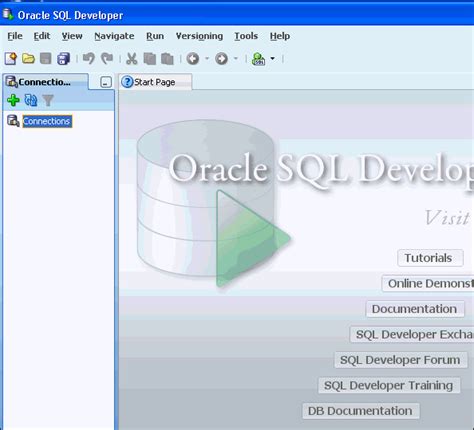Image resolution: width=474 pixels, height=430 pixels.
Task: Select the Connections tree node
Action: (x=47, y=121)
